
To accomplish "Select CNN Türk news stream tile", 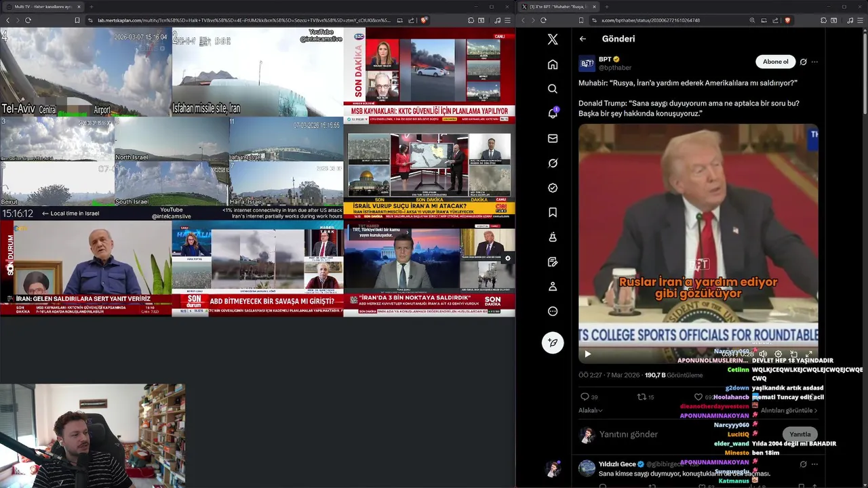I will (x=429, y=172).
